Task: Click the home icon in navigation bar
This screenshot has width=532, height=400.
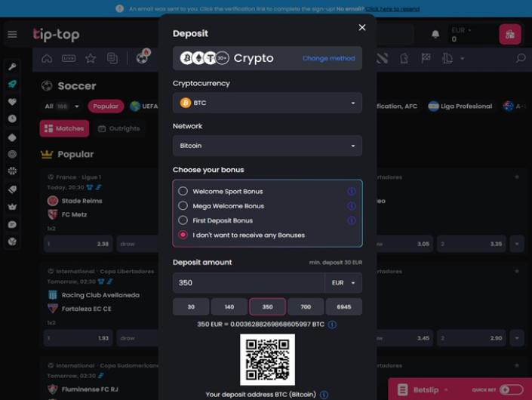Action: (x=47, y=58)
